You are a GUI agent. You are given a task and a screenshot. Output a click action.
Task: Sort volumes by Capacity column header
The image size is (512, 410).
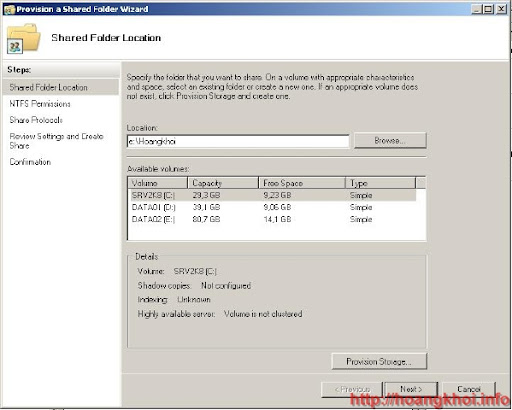coord(223,183)
